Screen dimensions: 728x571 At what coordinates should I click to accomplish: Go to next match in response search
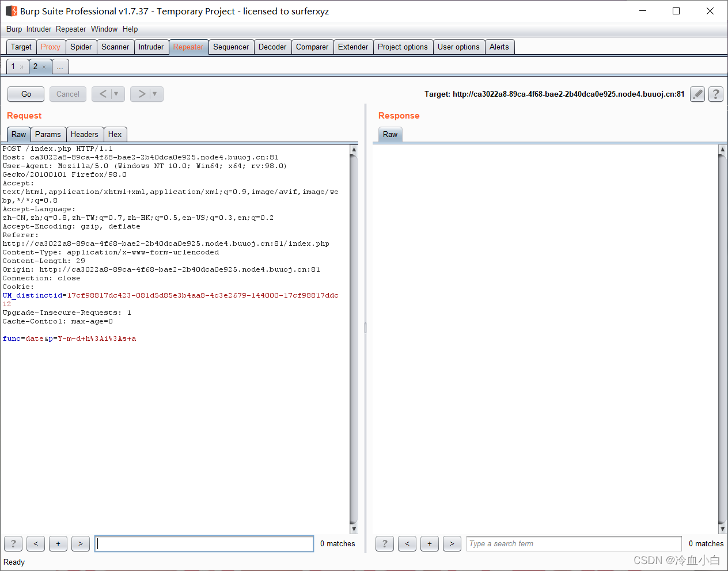[x=452, y=543]
